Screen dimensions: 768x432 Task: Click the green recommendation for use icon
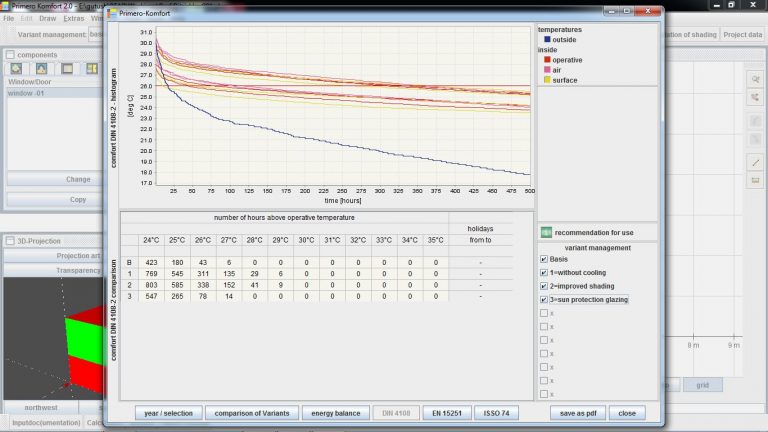coord(545,232)
